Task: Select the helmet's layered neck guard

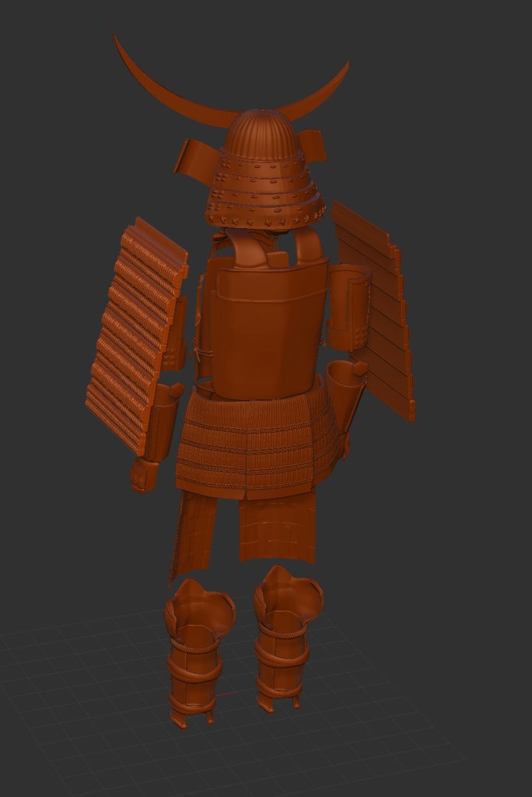Action: [266, 191]
